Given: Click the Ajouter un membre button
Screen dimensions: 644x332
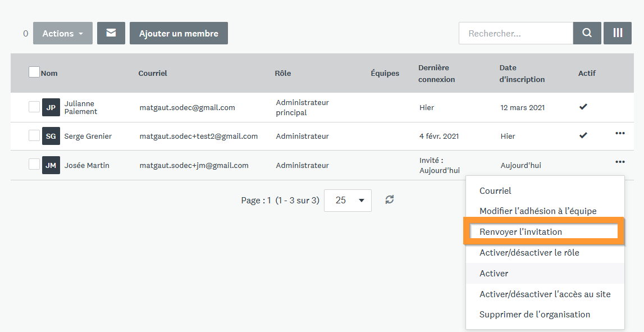Looking at the screenshot, I should pyautogui.click(x=179, y=33).
